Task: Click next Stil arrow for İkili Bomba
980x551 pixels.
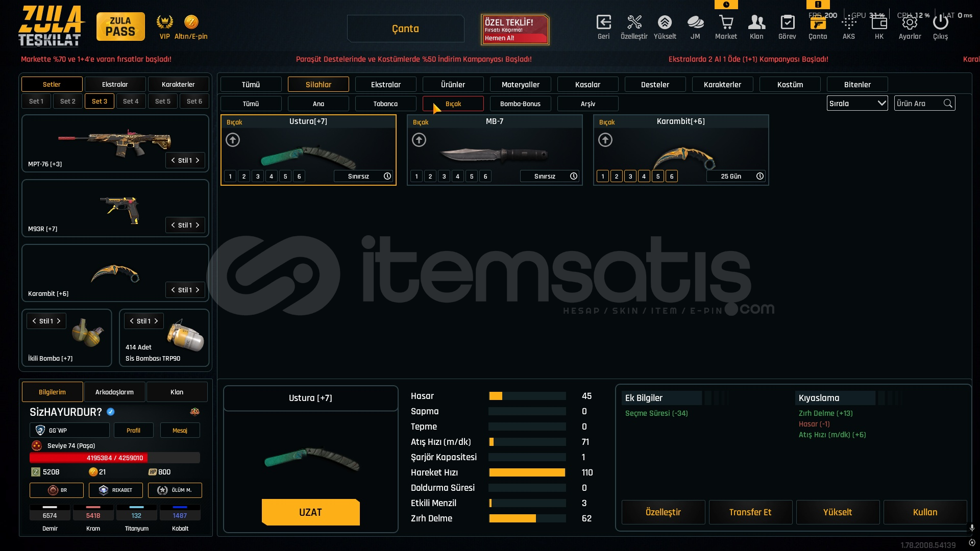Action: (59, 321)
